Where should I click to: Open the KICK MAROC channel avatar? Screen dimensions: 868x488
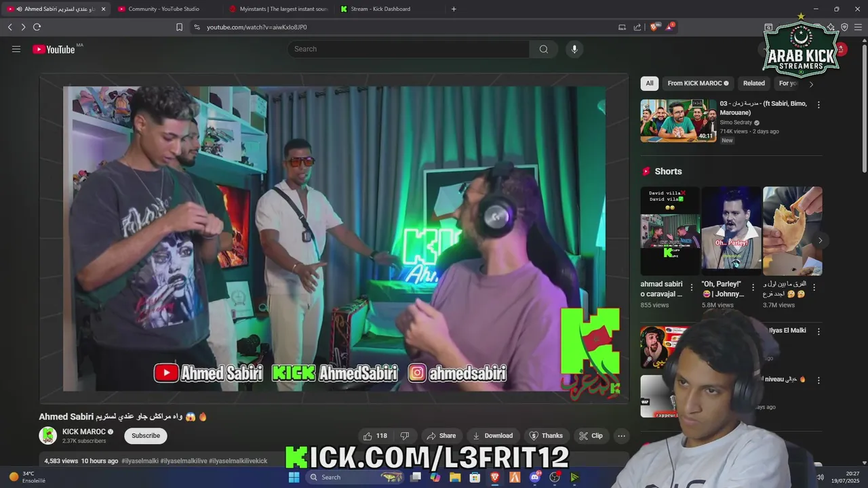47,436
